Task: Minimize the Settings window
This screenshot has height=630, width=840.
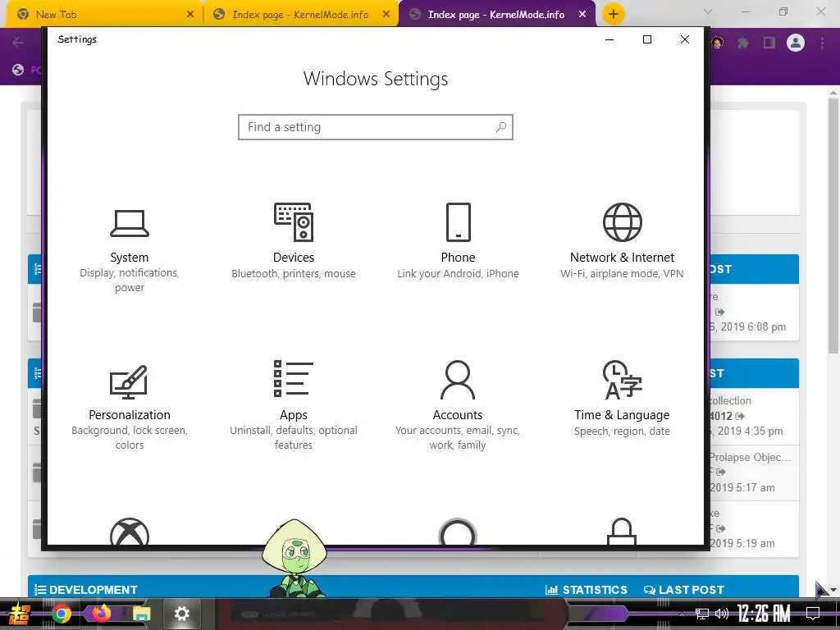Action: (x=609, y=39)
